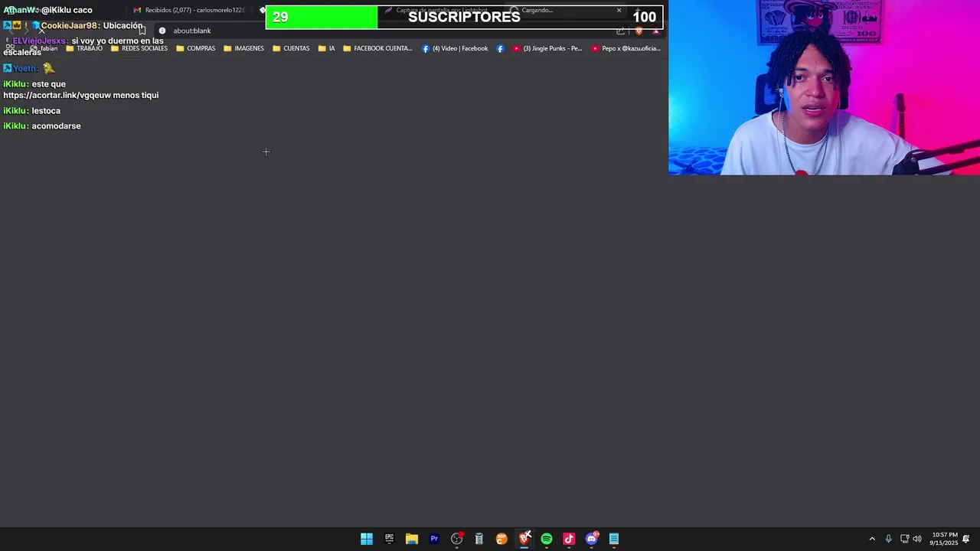
Task: Open the (4) Video | Facebook bookmark
Action: [455, 48]
